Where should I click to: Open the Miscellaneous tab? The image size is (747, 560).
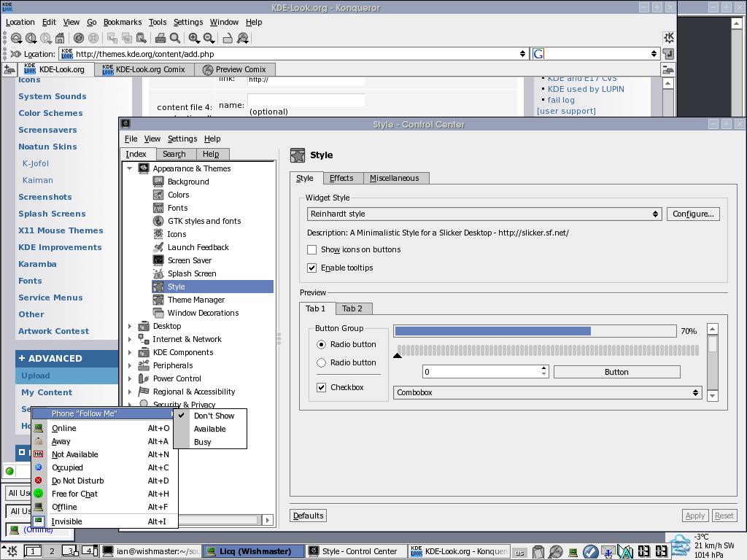[395, 178]
